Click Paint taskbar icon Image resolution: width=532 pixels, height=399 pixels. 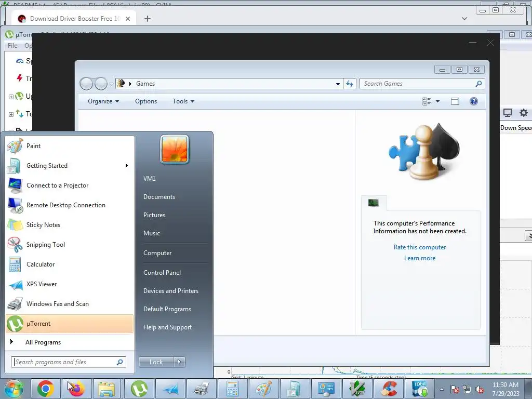point(264,389)
